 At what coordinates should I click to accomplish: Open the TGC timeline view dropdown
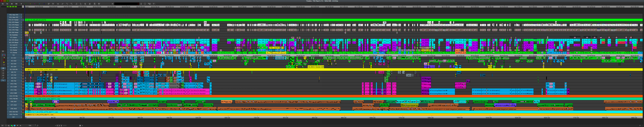31,125
